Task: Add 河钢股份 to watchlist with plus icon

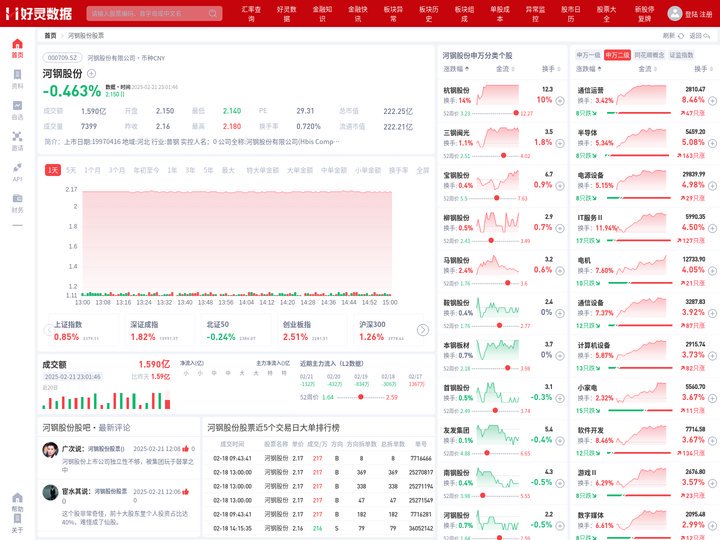Action: click(91, 73)
